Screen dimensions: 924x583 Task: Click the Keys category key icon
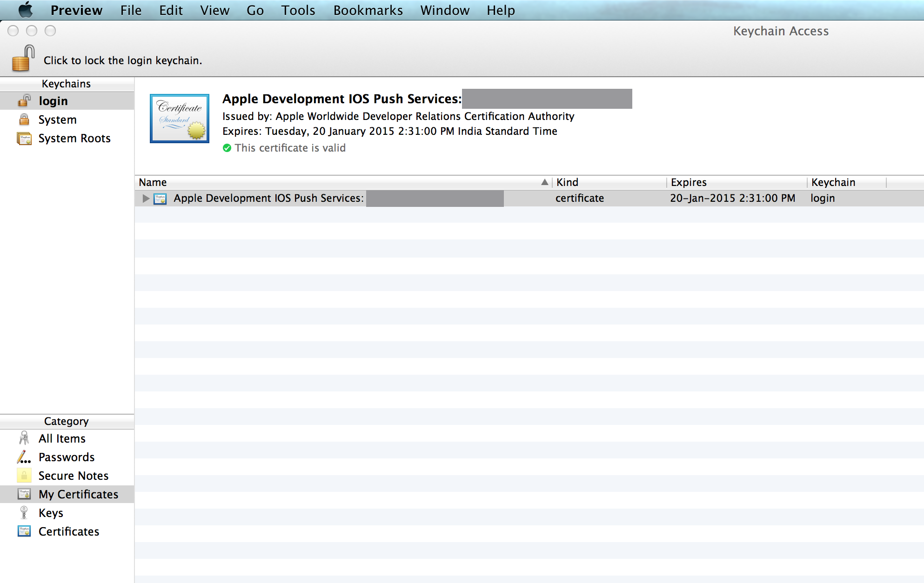(x=24, y=512)
